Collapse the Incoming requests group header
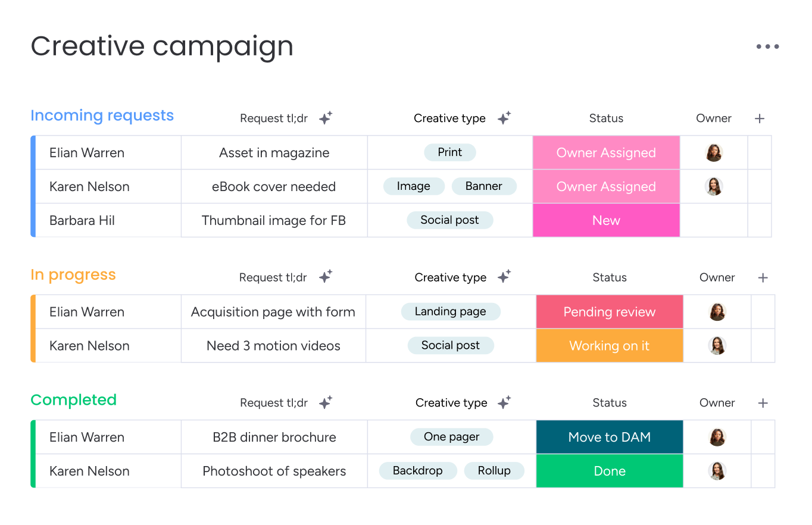This screenshot has height=525, width=812. 102,115
